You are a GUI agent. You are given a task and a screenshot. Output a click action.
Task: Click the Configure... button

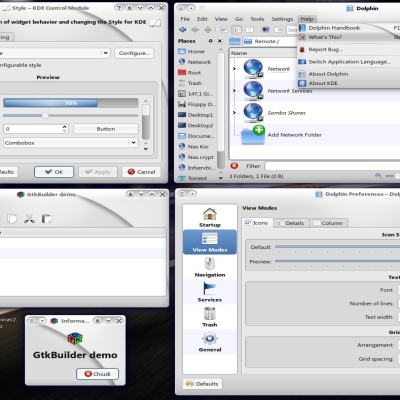[135, 53]
